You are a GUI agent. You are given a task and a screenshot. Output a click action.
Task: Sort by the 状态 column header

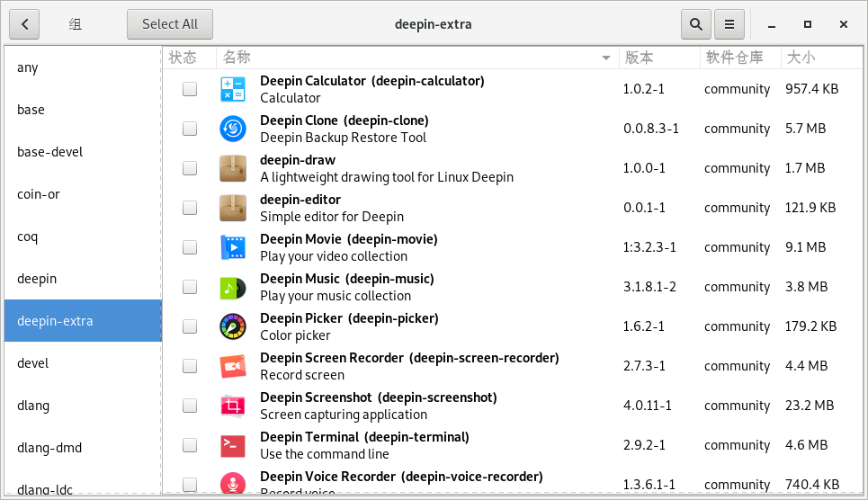pos(189,58)
